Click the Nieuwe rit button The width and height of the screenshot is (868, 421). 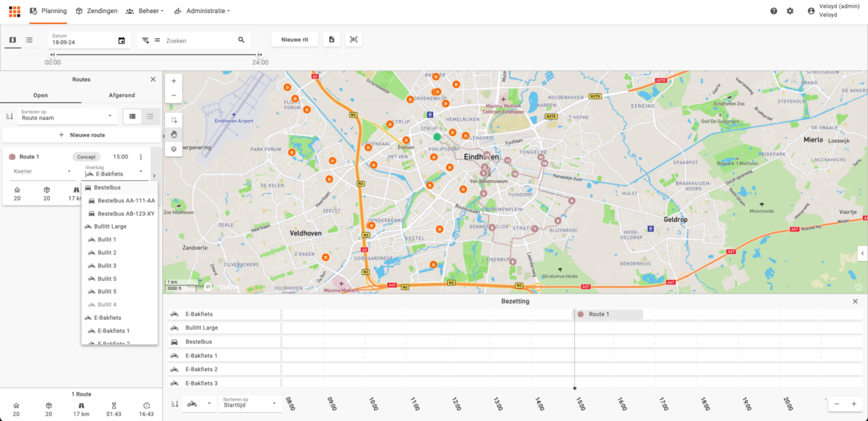pyautogui.click(x=294, y=39)
